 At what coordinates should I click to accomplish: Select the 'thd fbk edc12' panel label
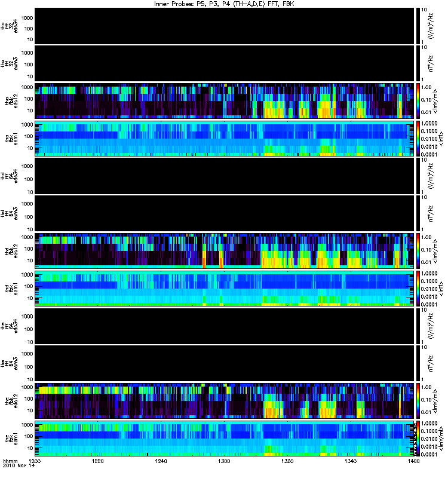pyautogui.click(x=11, y=251)
